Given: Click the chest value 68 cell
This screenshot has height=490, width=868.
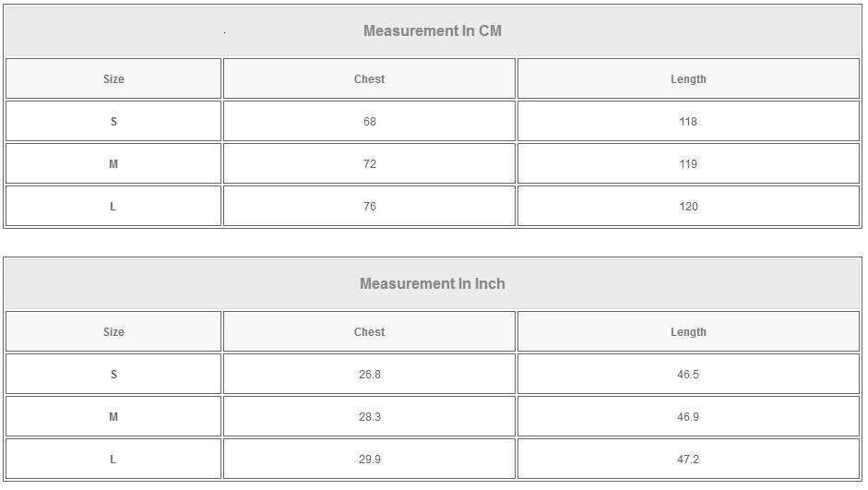Looking at the screenshot, I should [369, 122].
